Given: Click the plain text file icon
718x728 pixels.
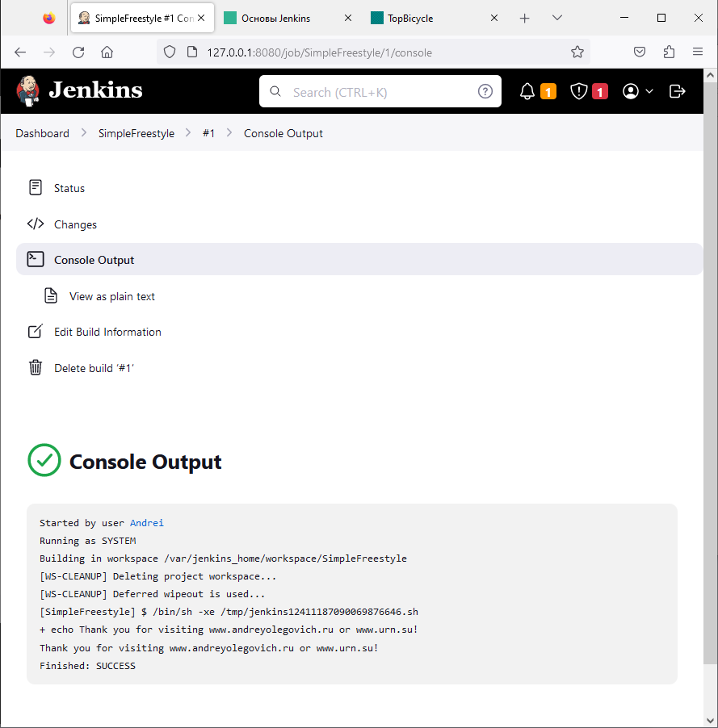Looking at the screenshot, I should pos(51,295).
